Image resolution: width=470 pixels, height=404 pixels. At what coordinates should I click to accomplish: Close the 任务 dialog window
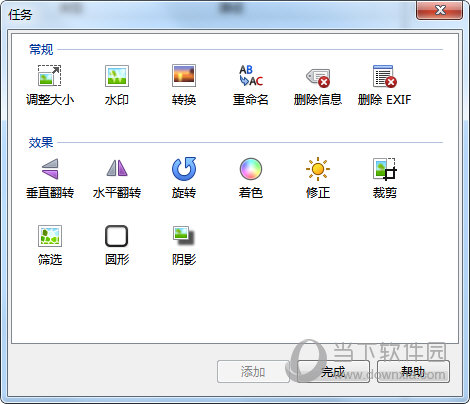point(439,10)
